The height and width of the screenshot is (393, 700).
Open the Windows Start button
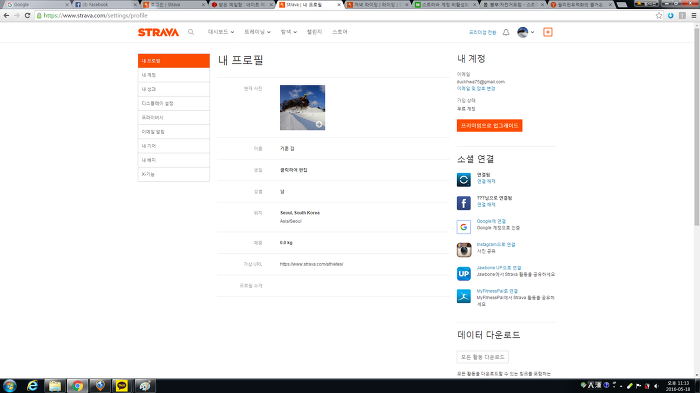[9, 386]
